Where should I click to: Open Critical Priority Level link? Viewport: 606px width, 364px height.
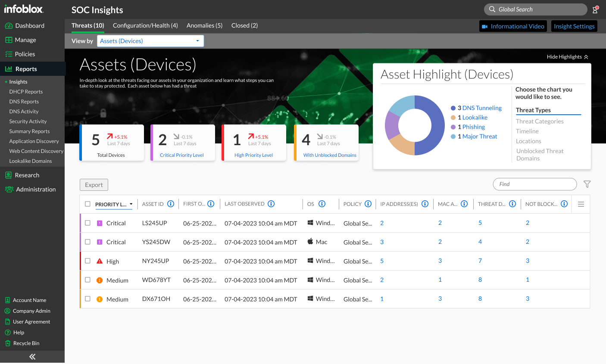[182, 155]
